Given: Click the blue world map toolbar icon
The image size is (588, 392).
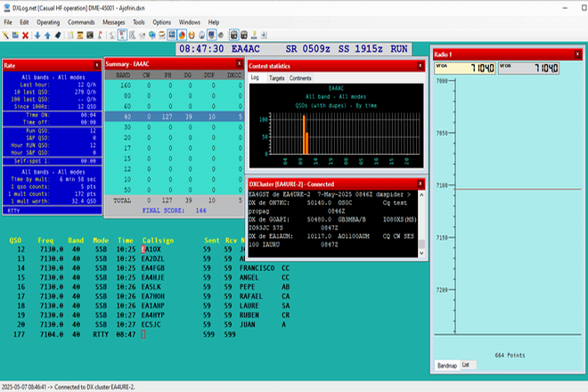Looking at the screenshot, I should 201,36.
